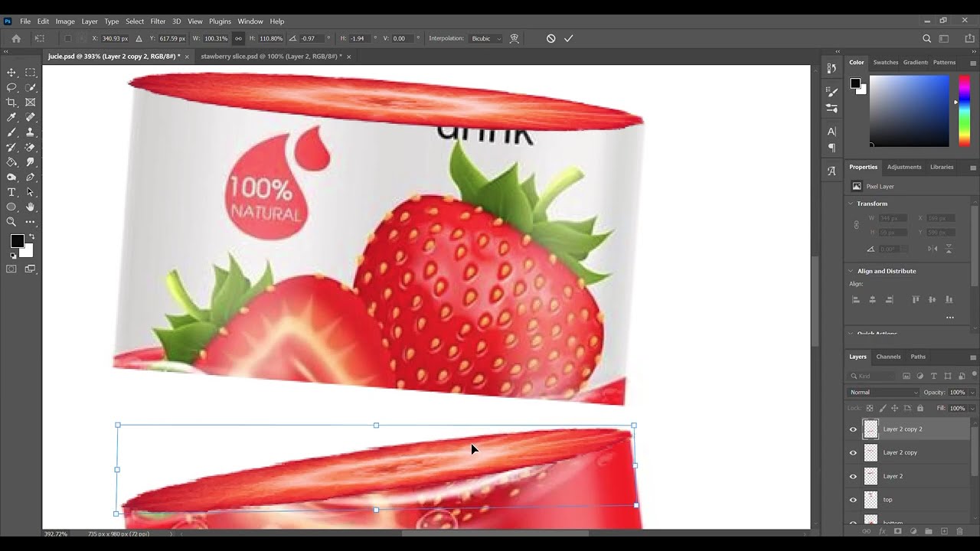Select the Crop tool

tap(11, 103)
